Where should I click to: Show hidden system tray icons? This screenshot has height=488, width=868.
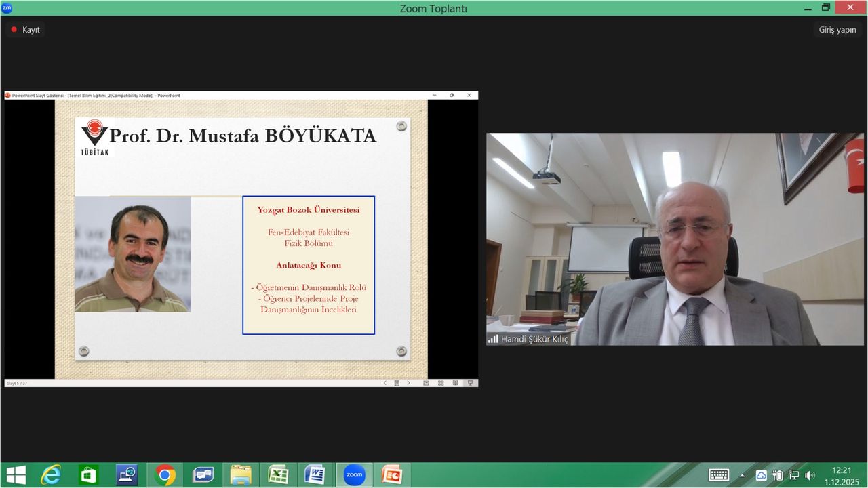point(742,475)
